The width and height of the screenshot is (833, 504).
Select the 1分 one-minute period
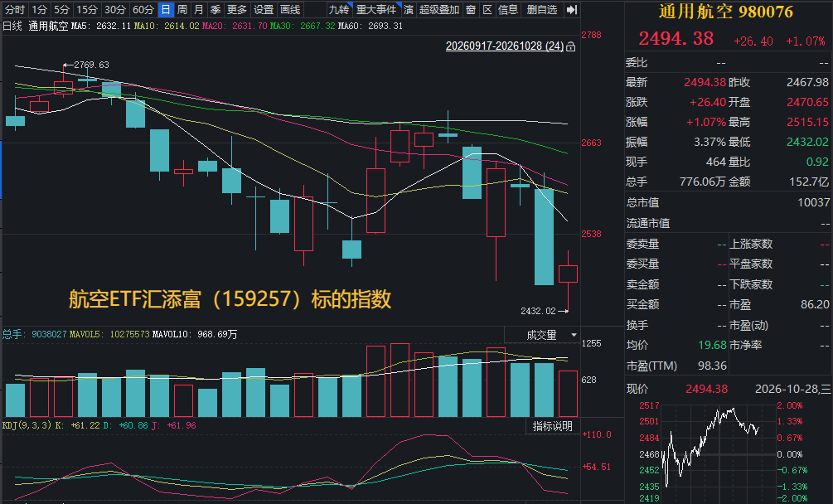pyautogui.click(x=39, y=10)
